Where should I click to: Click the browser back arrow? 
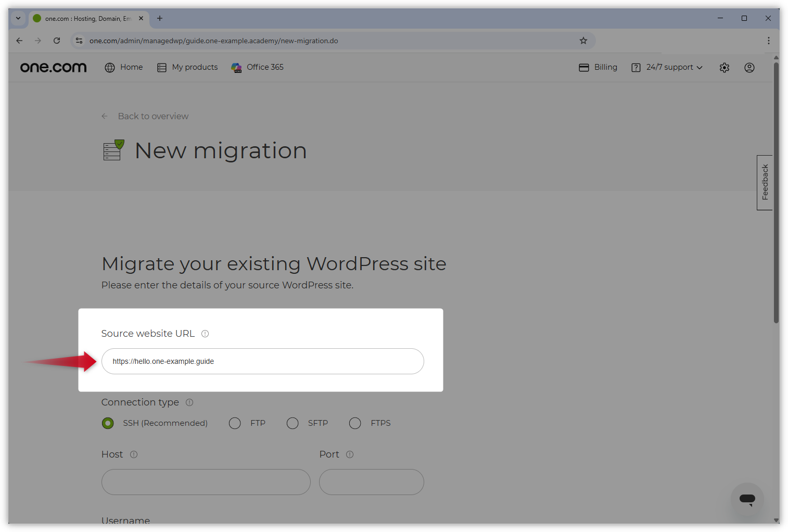tap(19, 41)
